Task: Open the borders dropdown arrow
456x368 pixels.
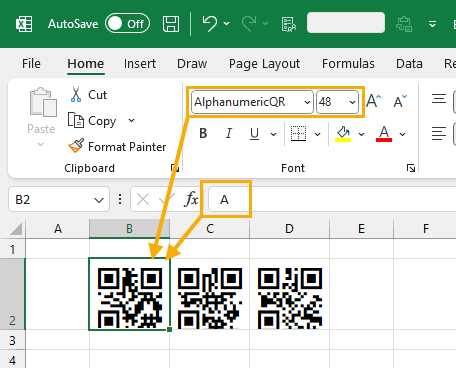Action: point(317,134)
